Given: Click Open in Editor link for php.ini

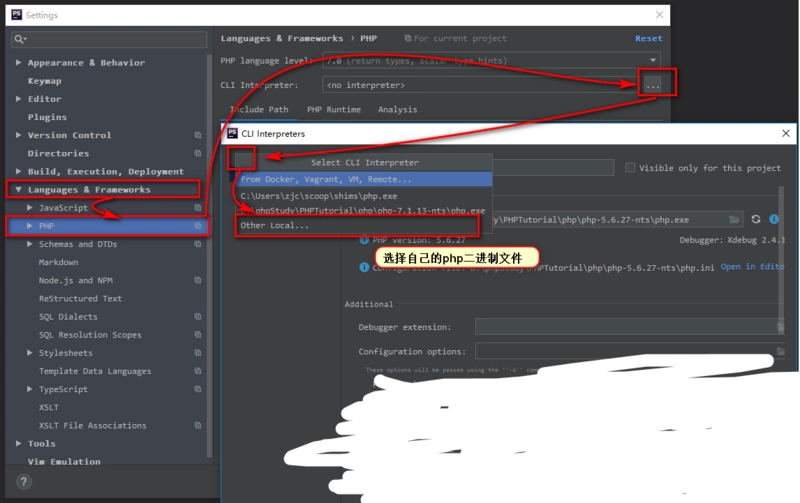Looking at the screenshot, I should pos(752,267).
